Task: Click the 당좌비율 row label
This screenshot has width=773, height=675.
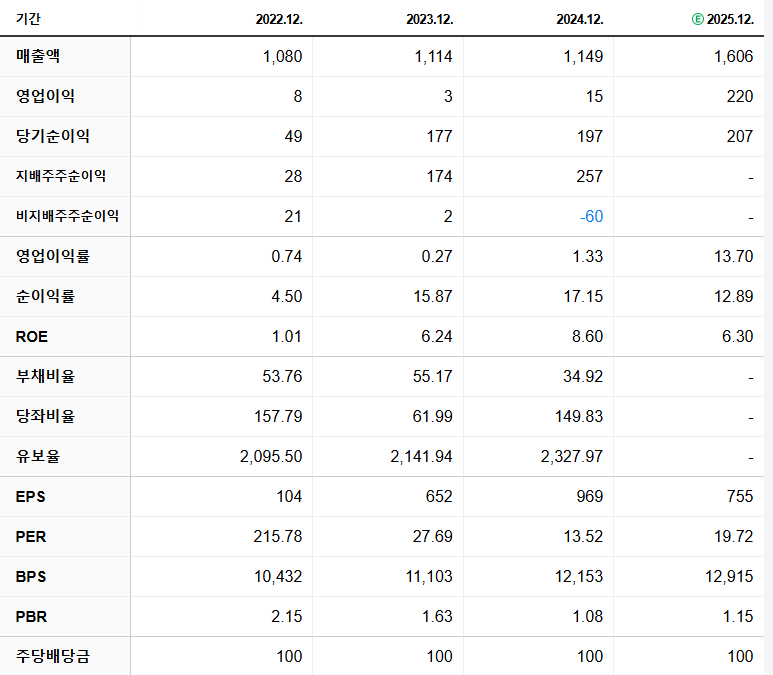Action: 45,416
